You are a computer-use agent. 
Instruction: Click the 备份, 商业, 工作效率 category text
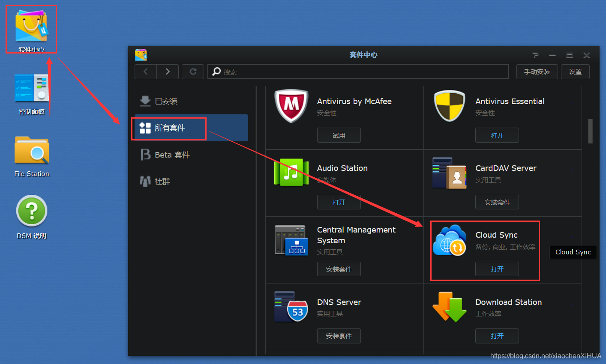pyautogui.click(x=505, y=247)
